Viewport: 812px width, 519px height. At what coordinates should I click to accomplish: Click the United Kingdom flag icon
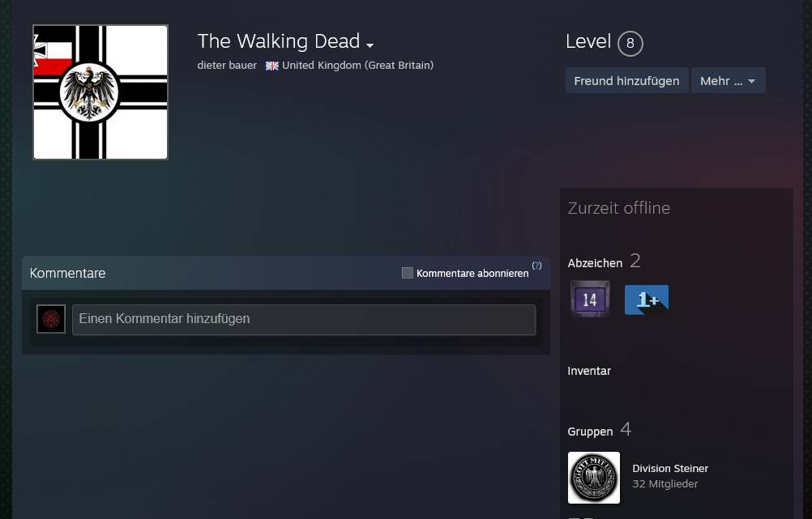[272, 66]
